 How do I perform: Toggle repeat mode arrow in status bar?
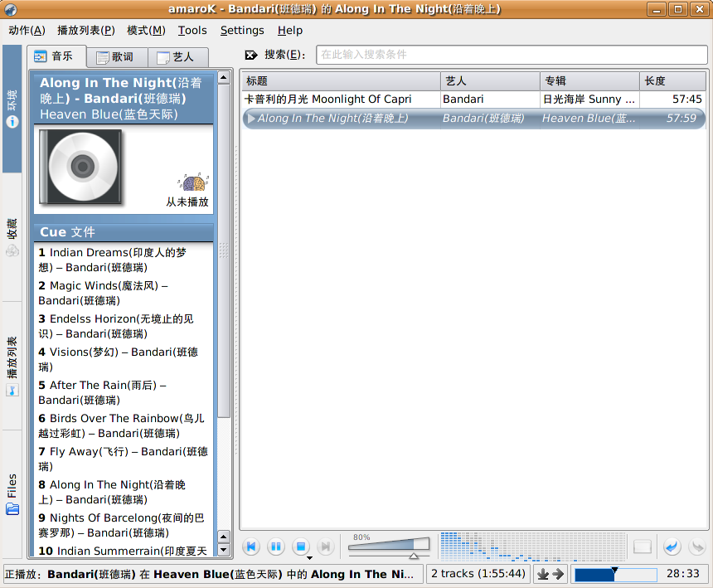point(558,575)
